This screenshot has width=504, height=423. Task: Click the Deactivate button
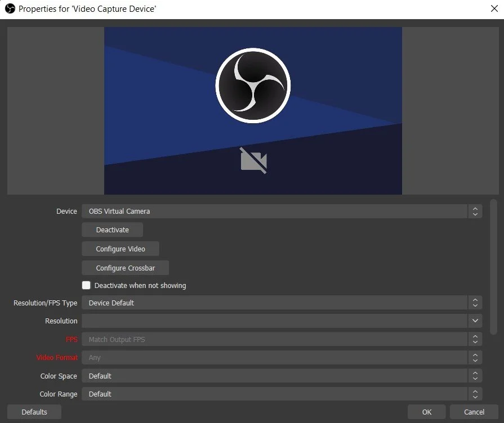(x=112, y=229)
